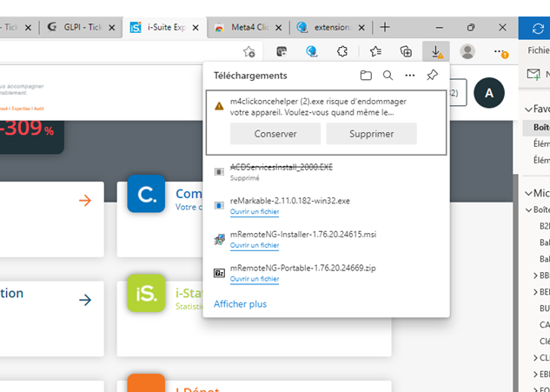Screen dimensions: 550x392
Task: Open Settings and more ellipsis menu
Action: point(500,52)
